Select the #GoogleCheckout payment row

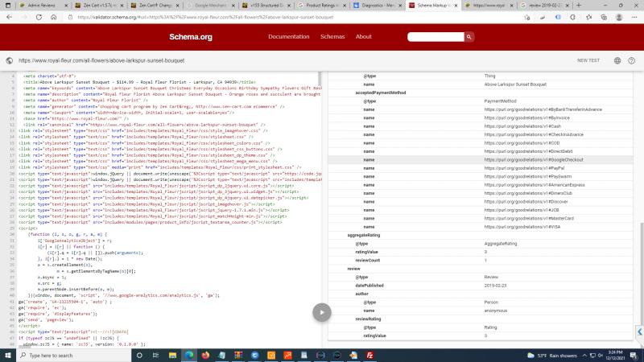[481, 159]
